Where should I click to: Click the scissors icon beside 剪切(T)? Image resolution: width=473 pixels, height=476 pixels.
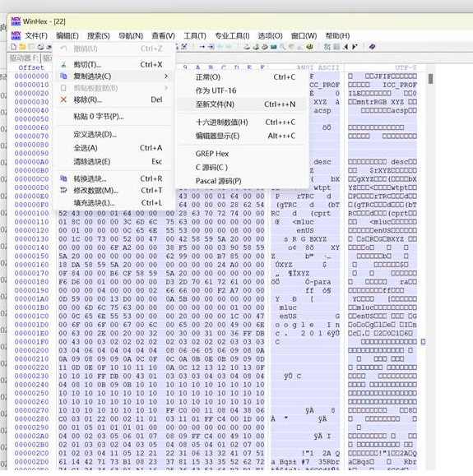pyautogui.click(x=63, y=64)
